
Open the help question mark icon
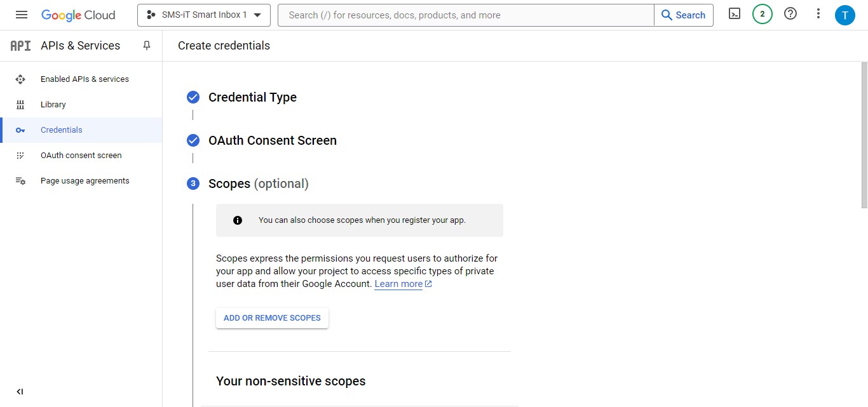pos(790,14)
